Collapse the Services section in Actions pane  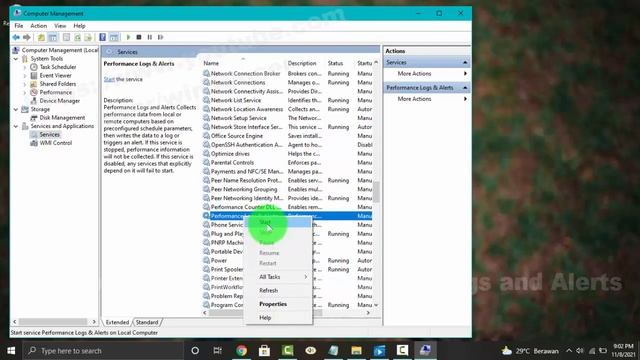[x=465, y=62]
